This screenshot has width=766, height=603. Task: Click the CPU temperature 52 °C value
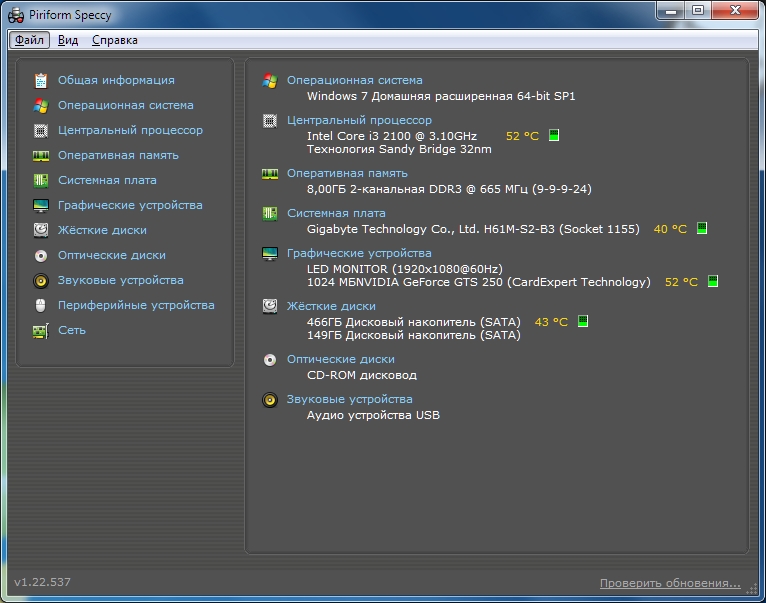(x=522, y=136)
